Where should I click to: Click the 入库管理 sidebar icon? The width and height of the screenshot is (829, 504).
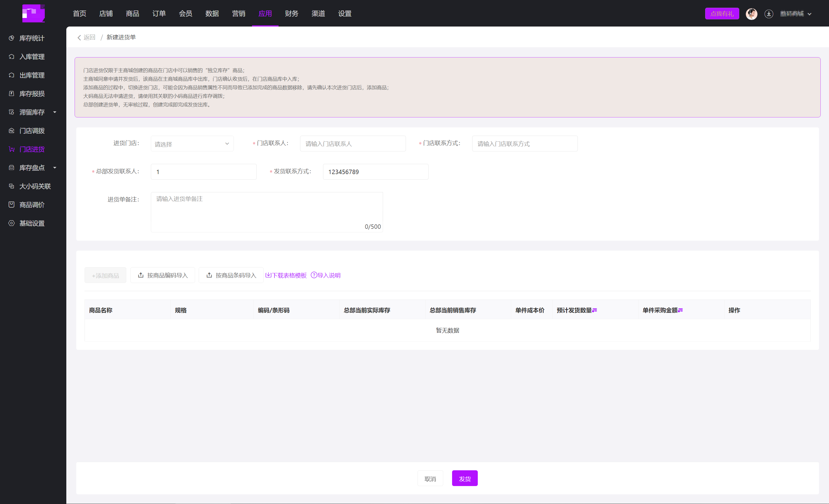tap(11, 57)
